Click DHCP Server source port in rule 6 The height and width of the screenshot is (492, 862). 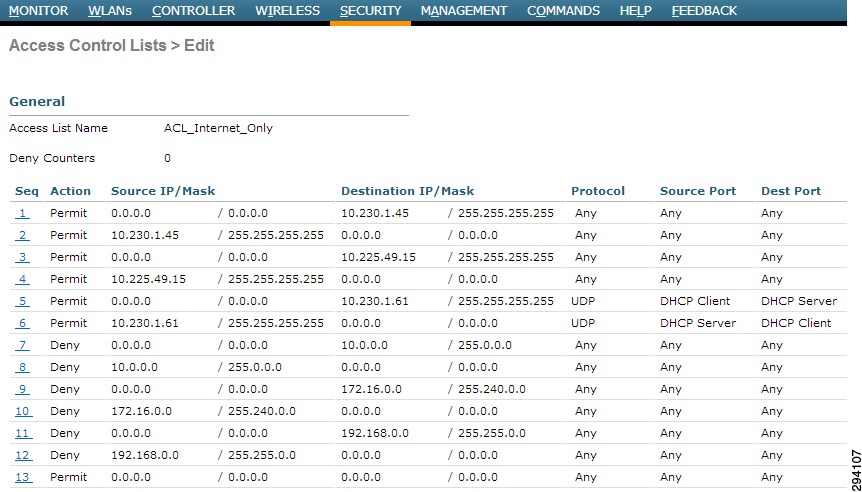[x=698, y=323]
